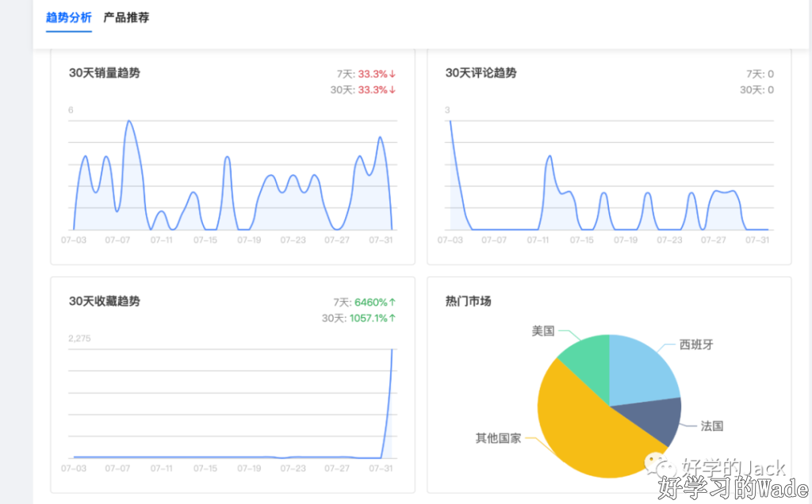Select the 美国 green pie slice
This screenshot has height=504, width=812.
[x=590, y=362]
